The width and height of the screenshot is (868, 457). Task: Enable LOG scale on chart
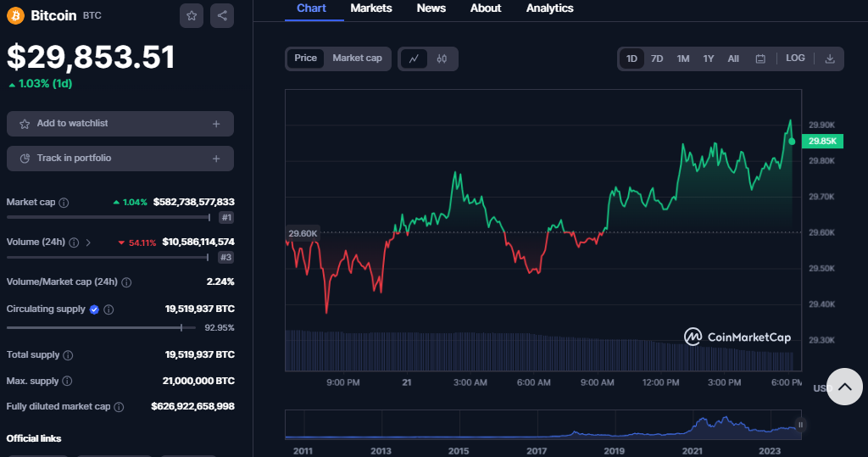tap(795, 59)
